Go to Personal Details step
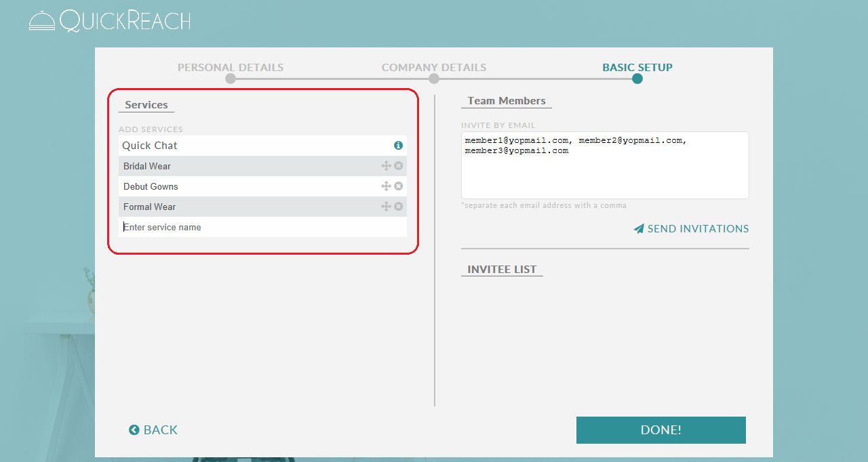Viewport: 868px width, 462px height. coord(231,68)
